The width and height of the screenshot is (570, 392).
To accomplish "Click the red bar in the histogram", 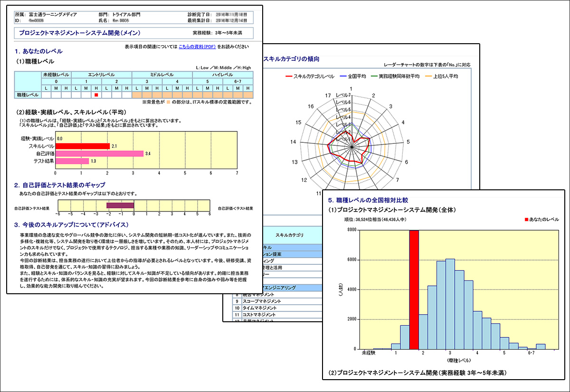I will (x=414, y=290).
